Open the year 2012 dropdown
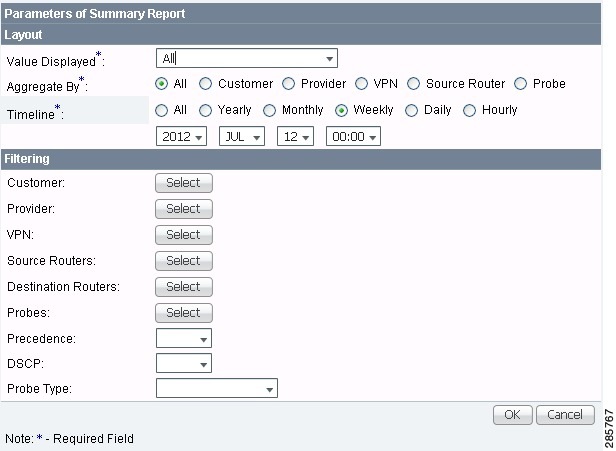 182,136
